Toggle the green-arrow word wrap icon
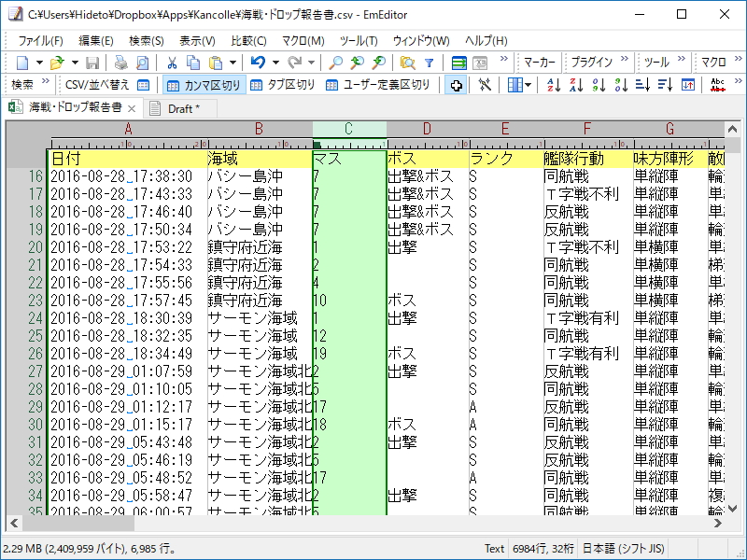 click(458, 63)
